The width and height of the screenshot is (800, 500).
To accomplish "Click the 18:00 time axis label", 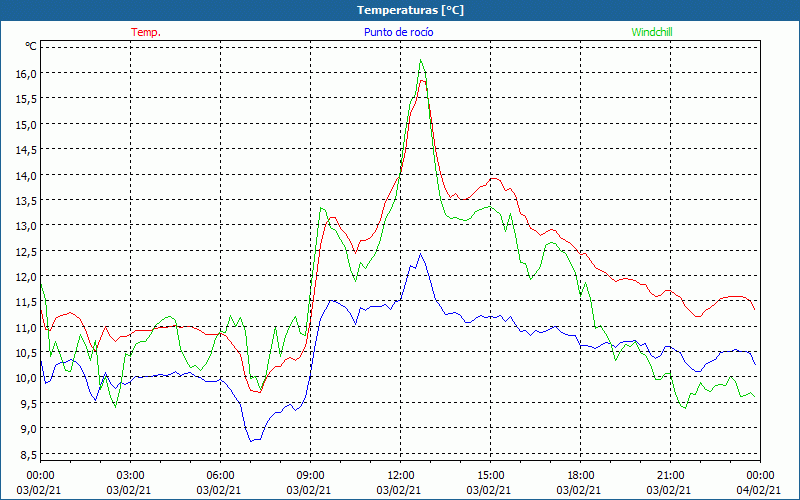I will [581, 475].
